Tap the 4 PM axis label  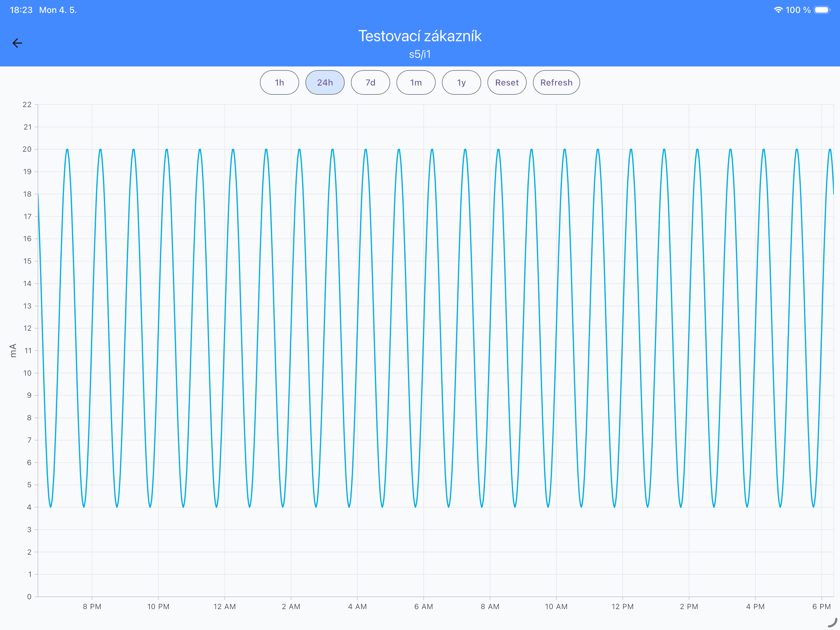tap(755, 606)
